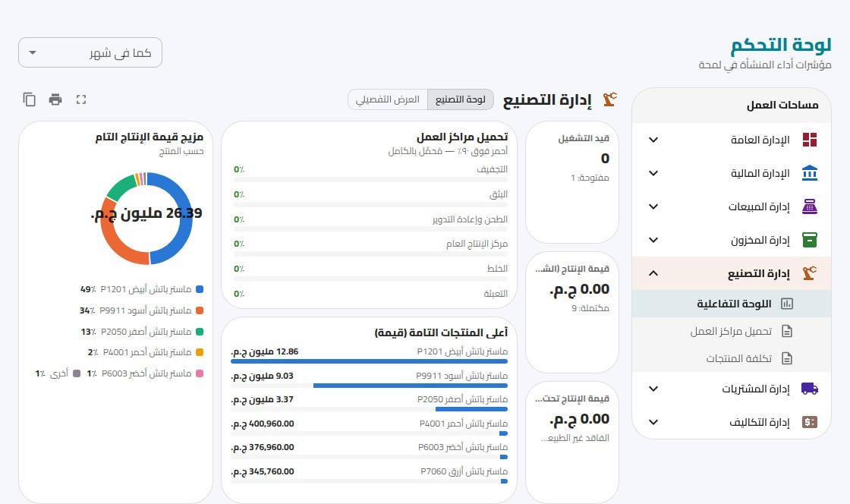The image size is (850, 504).
Task: Click pink swatch for ماستر باتش أخضر P6003
Action: click(200, 373)
